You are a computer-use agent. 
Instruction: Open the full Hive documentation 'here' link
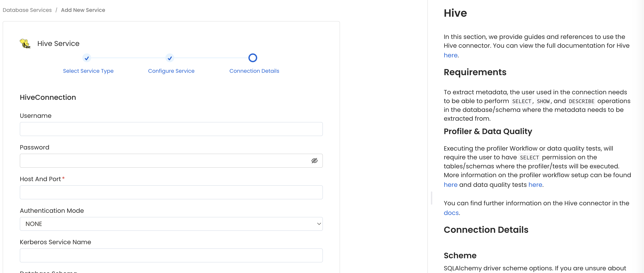[450, 55]
